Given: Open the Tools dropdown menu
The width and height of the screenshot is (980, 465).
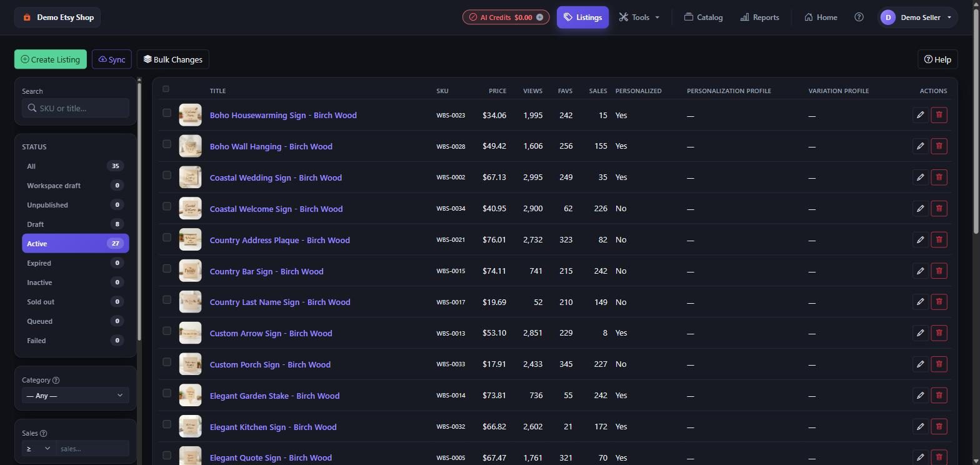Looking at the screenshot, I should [x=639, y=17].
